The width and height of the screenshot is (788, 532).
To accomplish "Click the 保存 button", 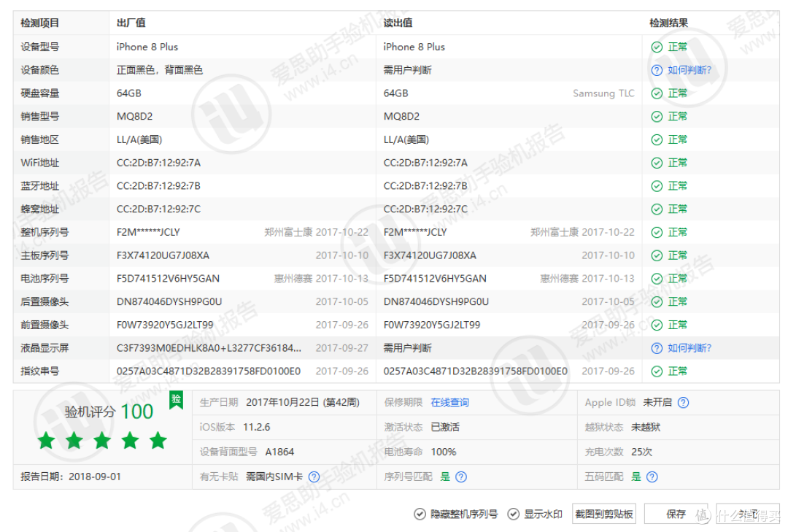I will pos(676,514).
